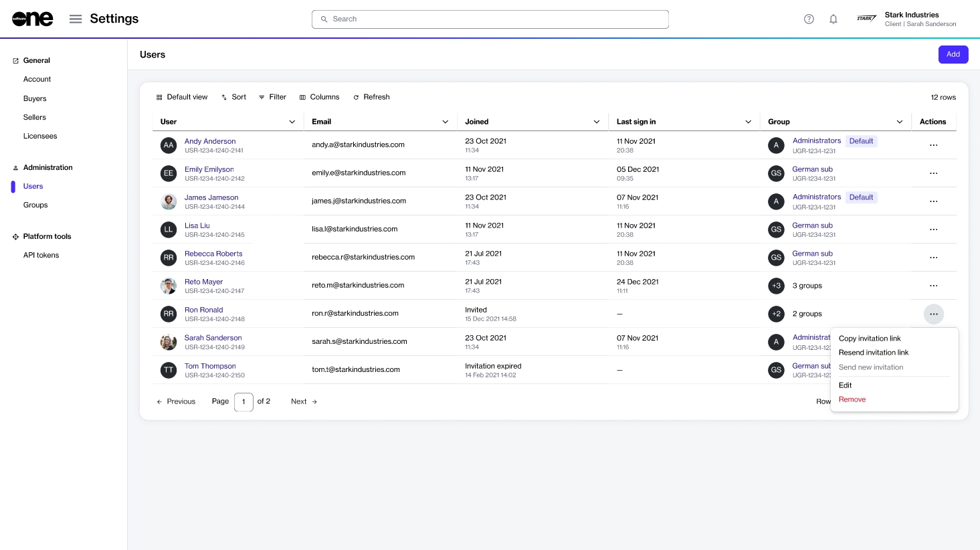This screenshot has height=550, width=980.
Task: Click the top Search field
Action: pos(490,19)
